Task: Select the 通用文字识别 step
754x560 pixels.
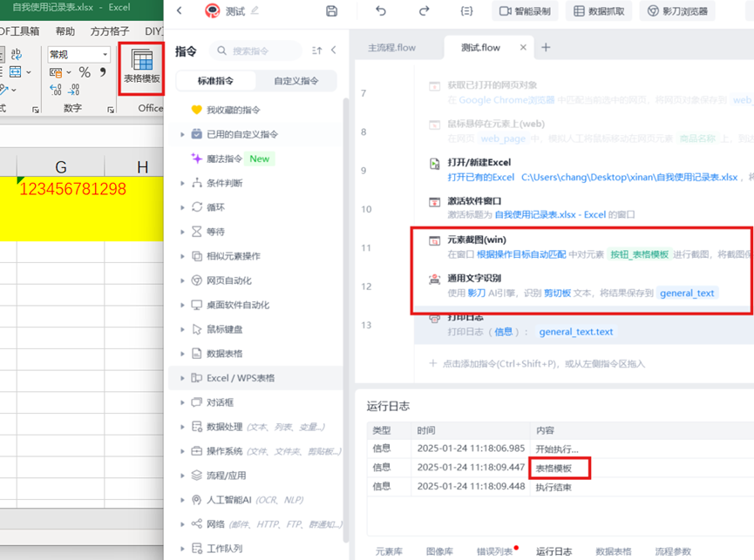Action: [x=584, y=286]
